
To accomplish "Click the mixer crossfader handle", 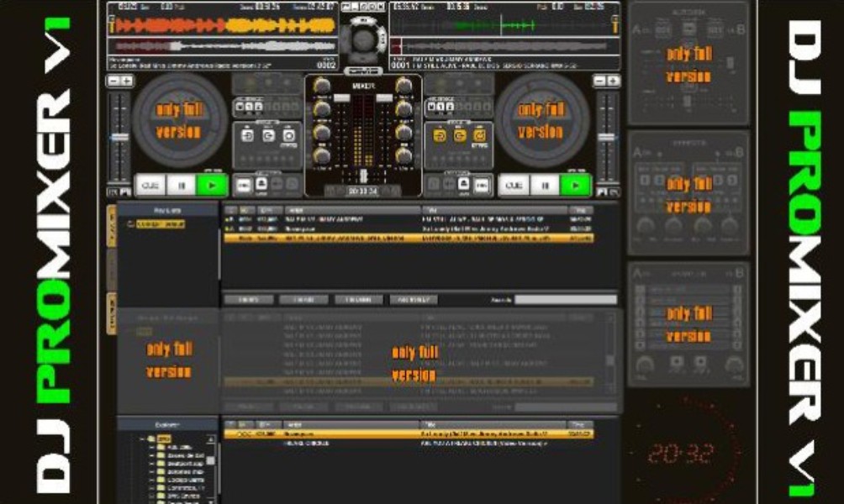I will tap(363, 176).
